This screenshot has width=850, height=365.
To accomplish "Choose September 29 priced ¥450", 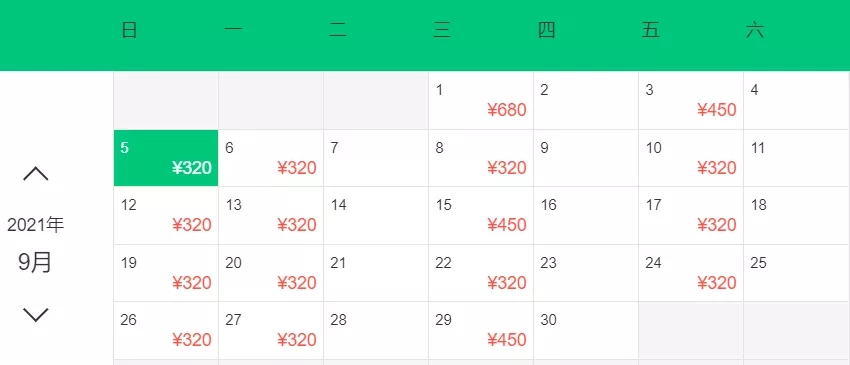I will [481, 330].
